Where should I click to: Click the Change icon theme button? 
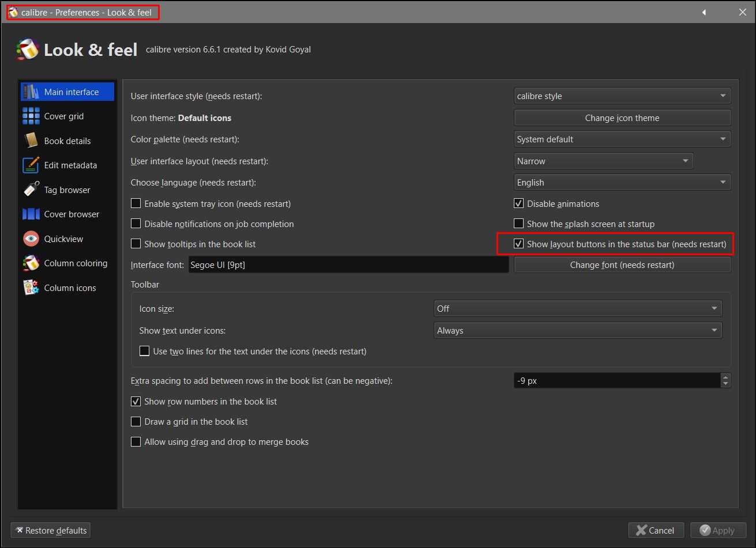pos(622,118)
